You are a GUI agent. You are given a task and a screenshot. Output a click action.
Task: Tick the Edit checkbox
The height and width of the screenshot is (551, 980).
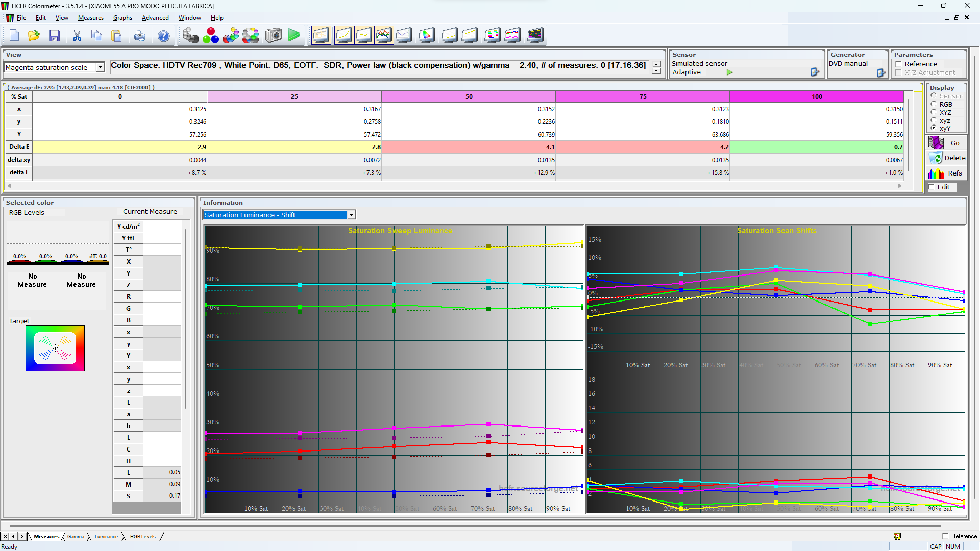click(932, 187)
